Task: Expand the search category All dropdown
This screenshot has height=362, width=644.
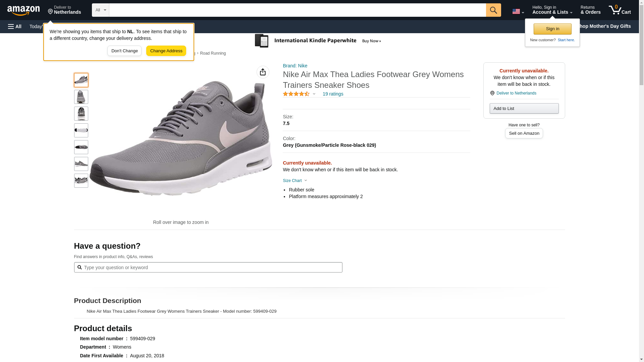Action: point(100,10)
